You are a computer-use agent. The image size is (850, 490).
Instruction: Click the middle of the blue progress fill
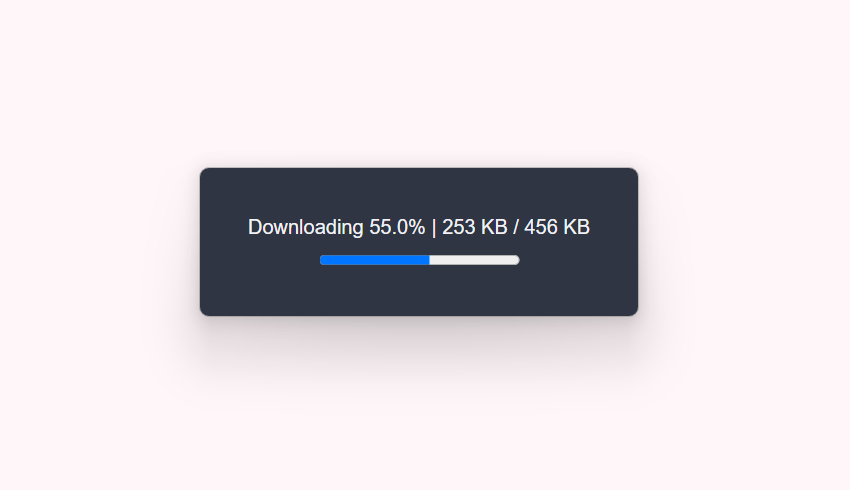pos(375,260)
